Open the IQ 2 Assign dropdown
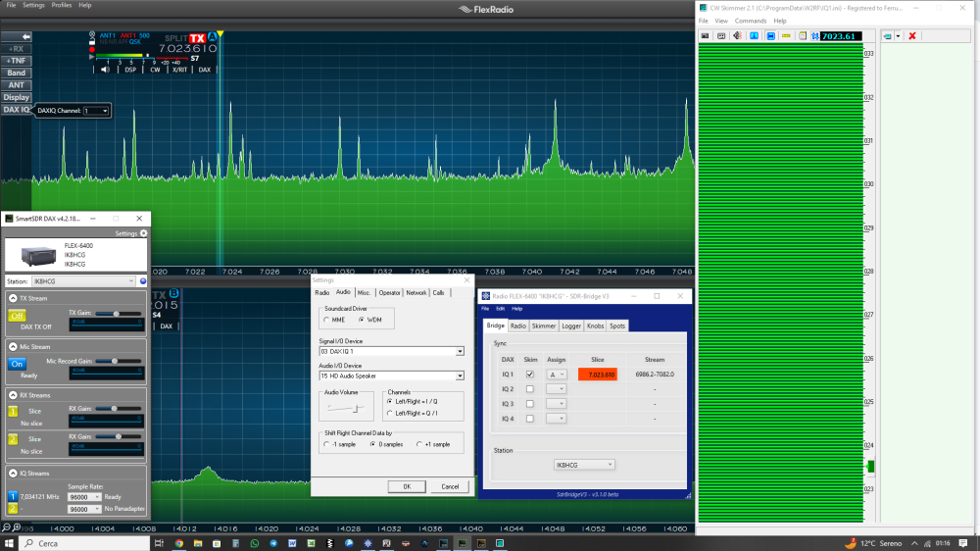Screen dimensions: 980x551 pyautogui.click(x=557, y=389)
